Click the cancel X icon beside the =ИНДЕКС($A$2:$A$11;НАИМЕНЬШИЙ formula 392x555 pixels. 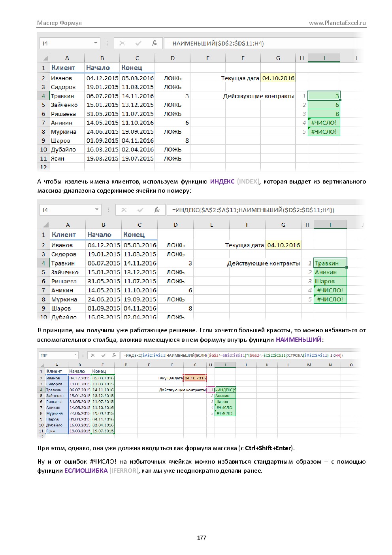[x=124, y=210]
